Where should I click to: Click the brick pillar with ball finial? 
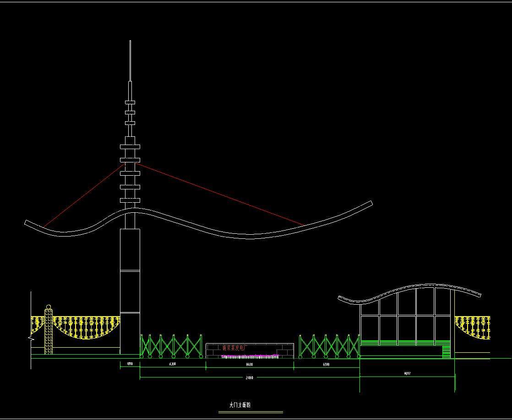[49, 332]
